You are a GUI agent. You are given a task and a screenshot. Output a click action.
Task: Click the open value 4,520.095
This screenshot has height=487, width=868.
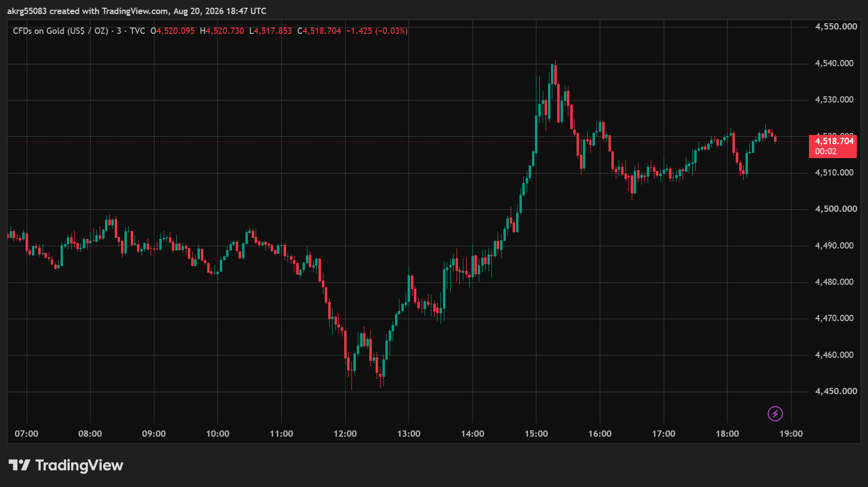click(175, 31)
